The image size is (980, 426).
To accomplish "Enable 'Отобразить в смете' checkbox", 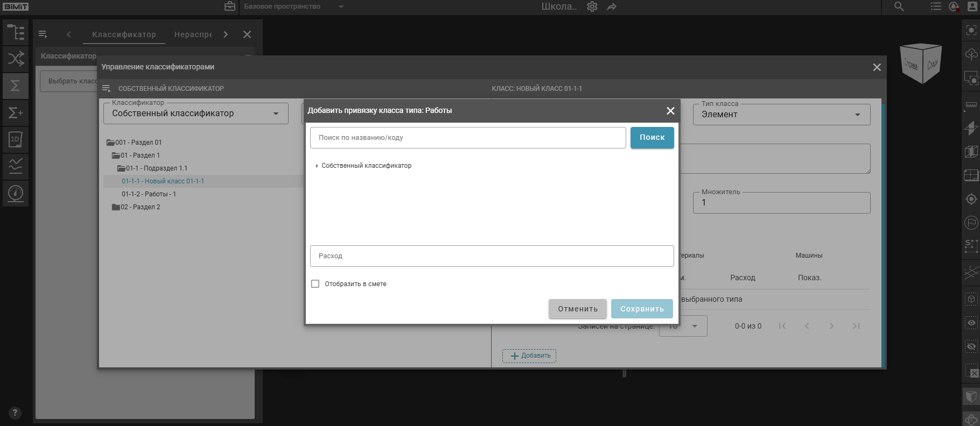I will point(316,284).
